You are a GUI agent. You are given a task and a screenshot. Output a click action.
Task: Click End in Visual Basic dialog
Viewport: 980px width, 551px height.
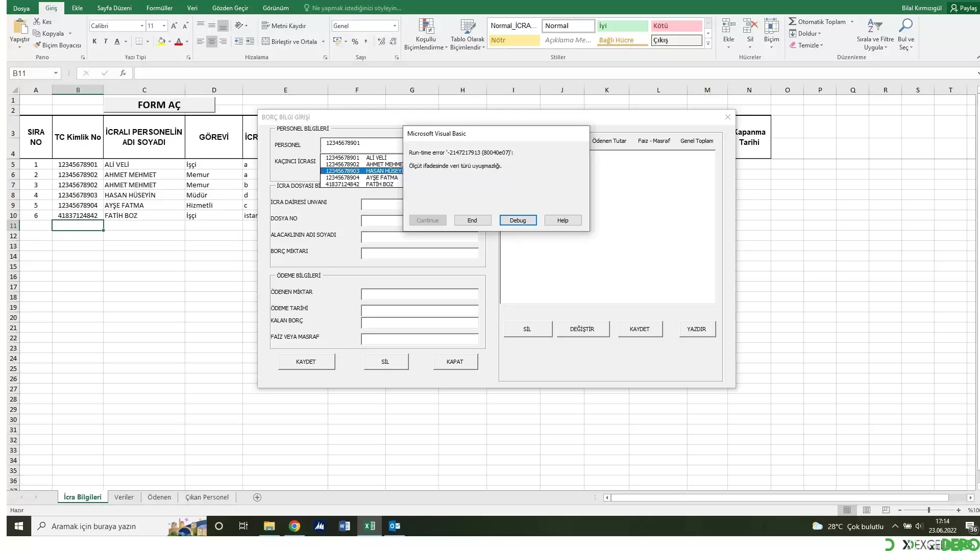pos(472,220)
